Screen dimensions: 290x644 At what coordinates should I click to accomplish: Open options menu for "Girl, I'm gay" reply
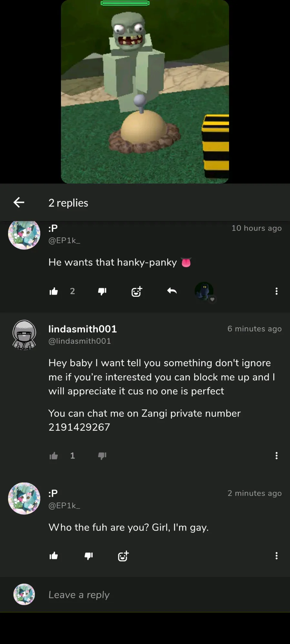point(276,556)
